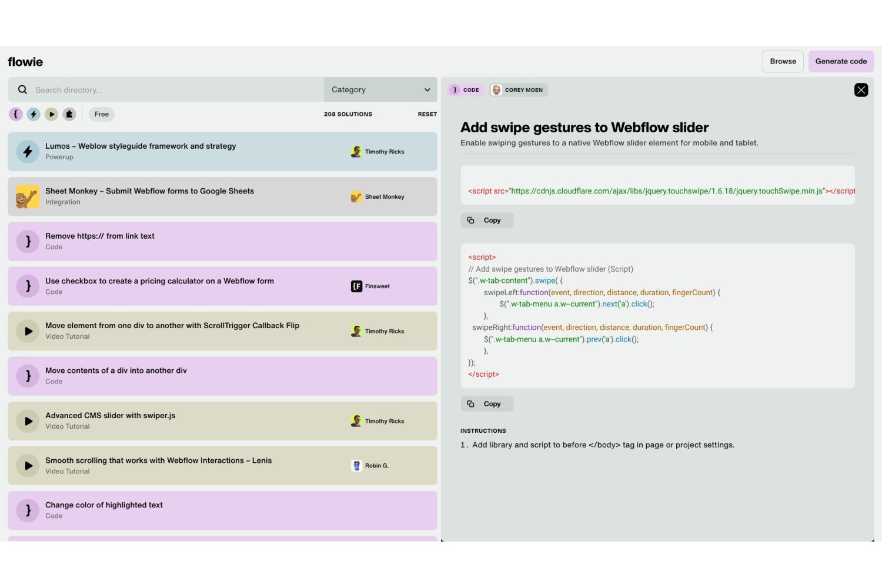This screenshot has width=882, height=588.
Task: Click code icon on pricing calculator row
Action: pyautogui.click(x=28, y=286)
